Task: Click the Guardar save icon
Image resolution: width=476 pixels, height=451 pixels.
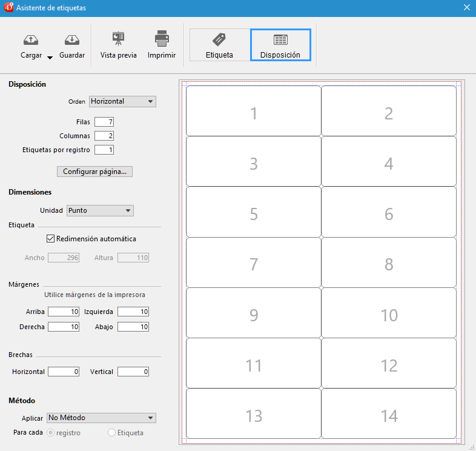Action: pyautogui.click(x=72, y=40)
